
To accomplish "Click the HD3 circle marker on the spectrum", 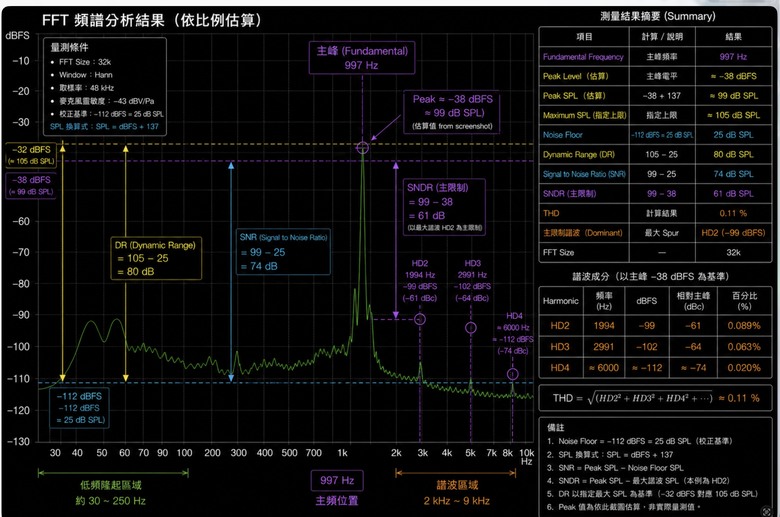I will 471,327.
